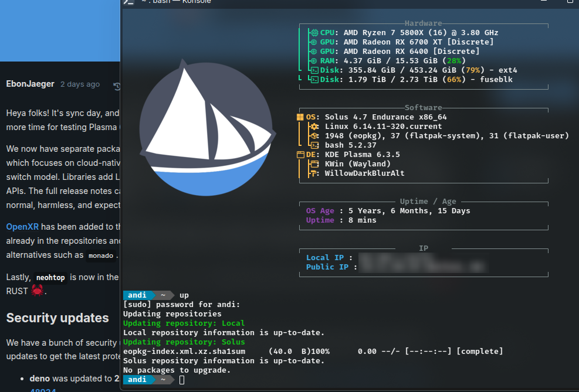Click the purple 'Uptime' label above the IP box

320,220
